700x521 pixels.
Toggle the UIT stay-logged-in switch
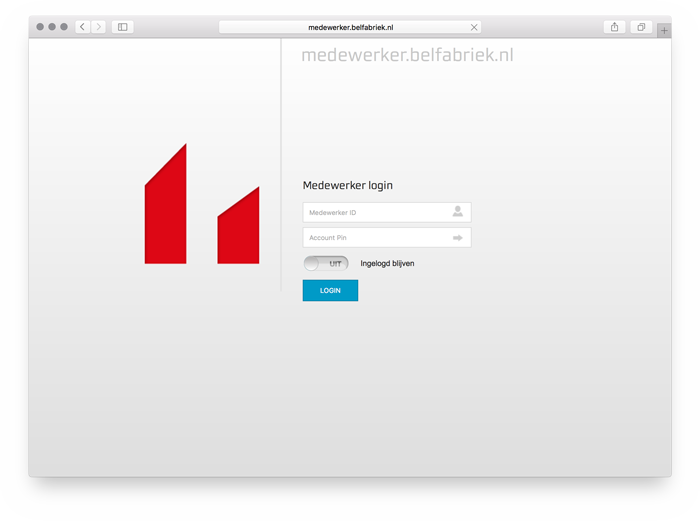click(x=326, y=264)
